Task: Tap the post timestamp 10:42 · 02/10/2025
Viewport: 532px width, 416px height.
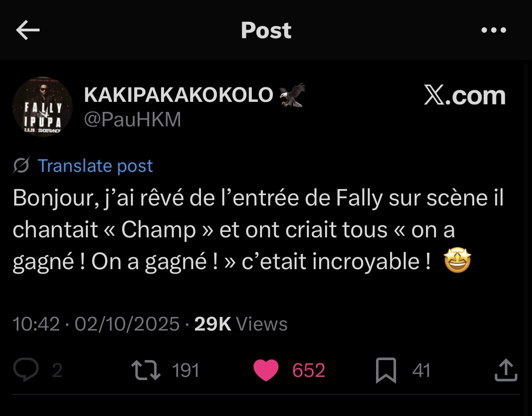Action: point(96,324)
